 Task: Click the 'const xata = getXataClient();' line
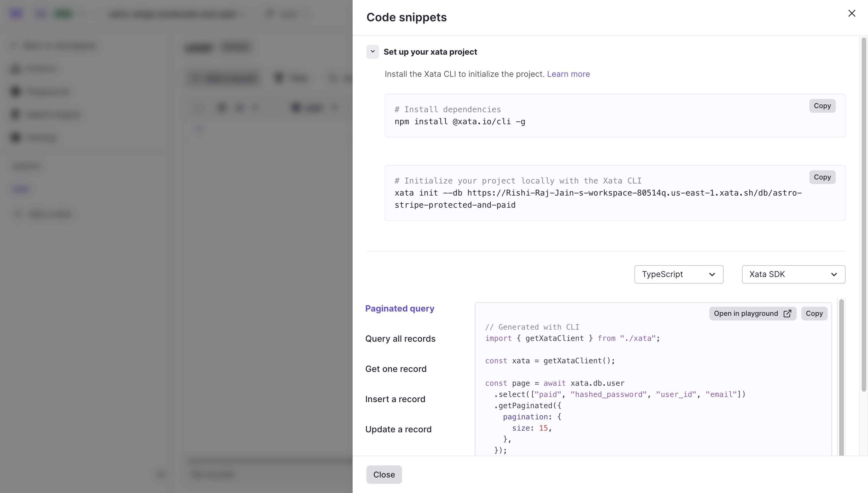click(x=550, y=361)
